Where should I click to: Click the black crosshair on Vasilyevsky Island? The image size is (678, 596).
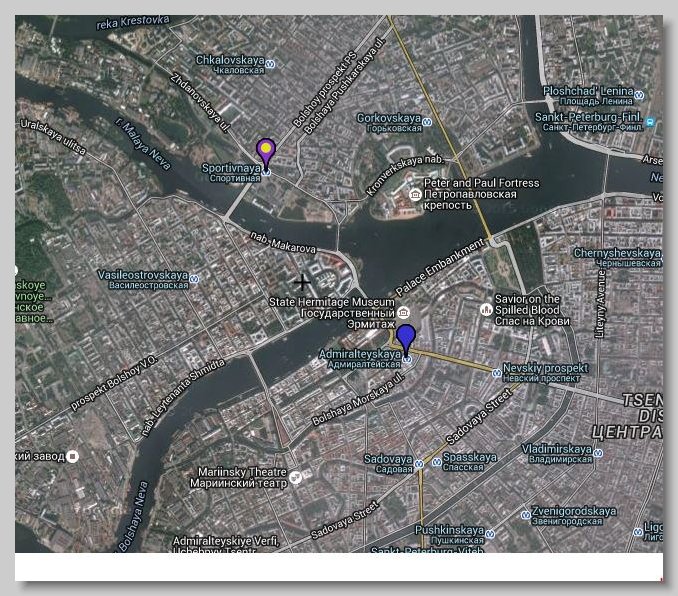(x=302, y=283)
